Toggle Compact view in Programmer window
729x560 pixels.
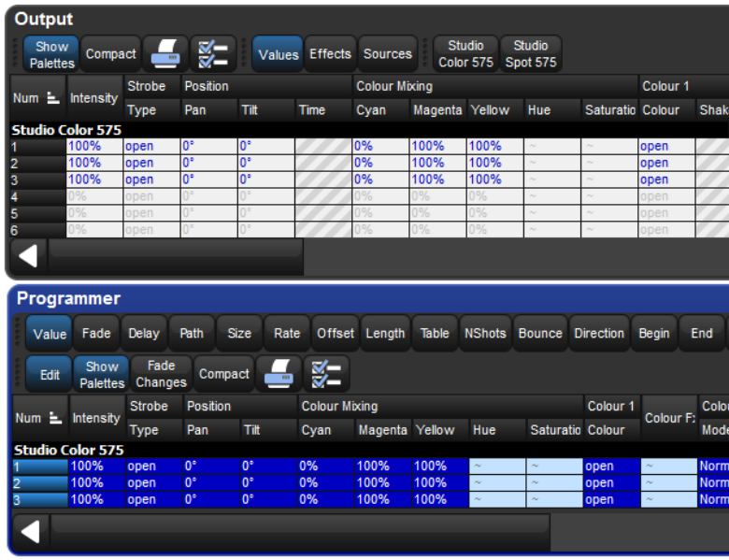[224, 374]
